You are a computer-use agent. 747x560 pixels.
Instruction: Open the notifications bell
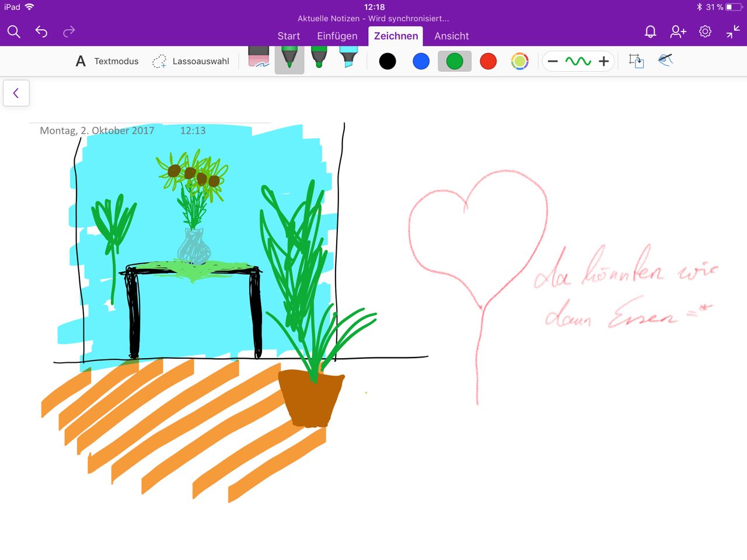pyautogui.click(x=650, y=32)
